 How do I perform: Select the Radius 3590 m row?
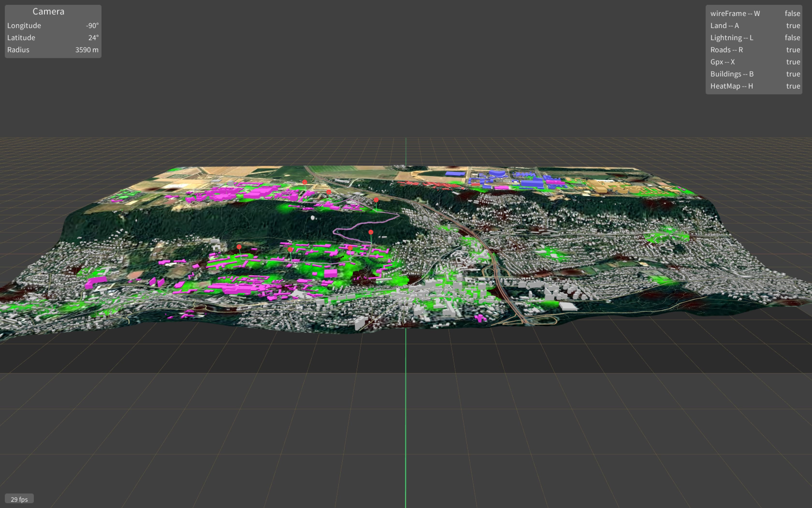(53, 50)
